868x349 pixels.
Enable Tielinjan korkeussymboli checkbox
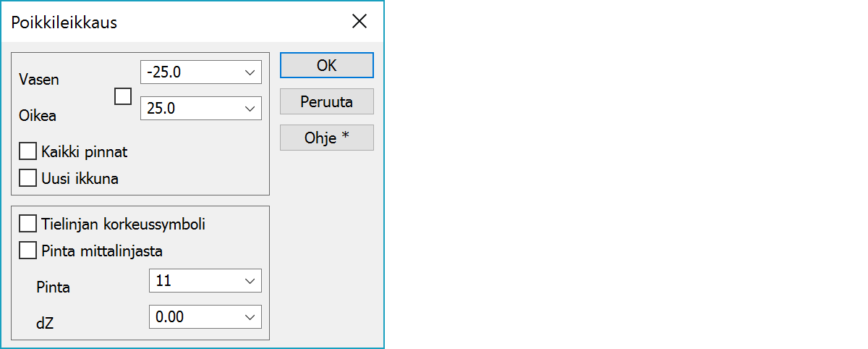click(x=27, y=224)
